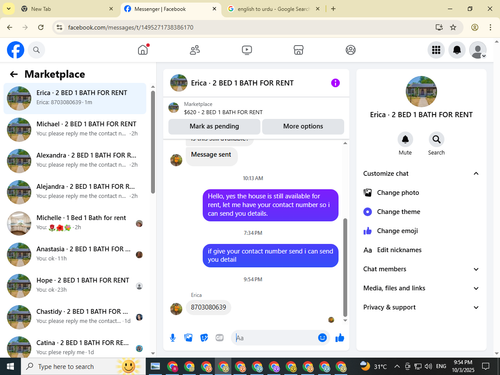Open Michael - 2 BED 1 BATH conversation
This screenshot has width=500, height=375.
(75, 130)
